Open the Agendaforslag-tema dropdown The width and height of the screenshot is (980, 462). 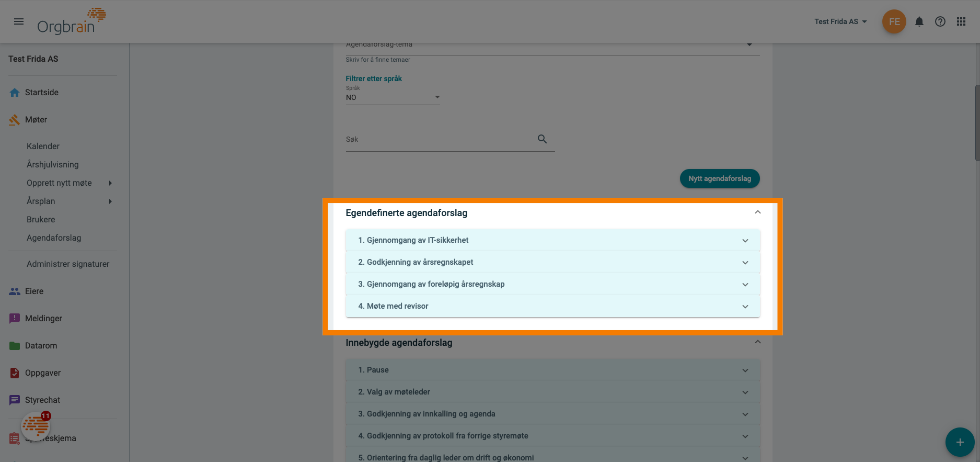552,46
